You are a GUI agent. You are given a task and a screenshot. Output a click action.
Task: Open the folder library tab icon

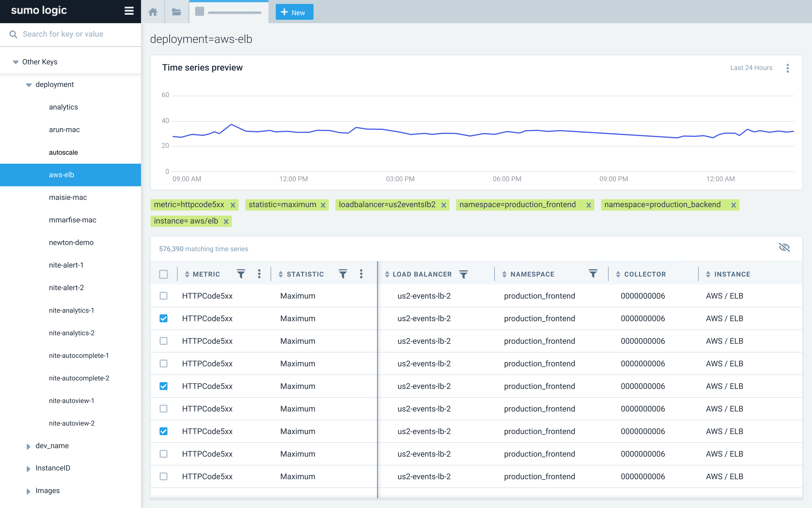[x=176, y=12]
